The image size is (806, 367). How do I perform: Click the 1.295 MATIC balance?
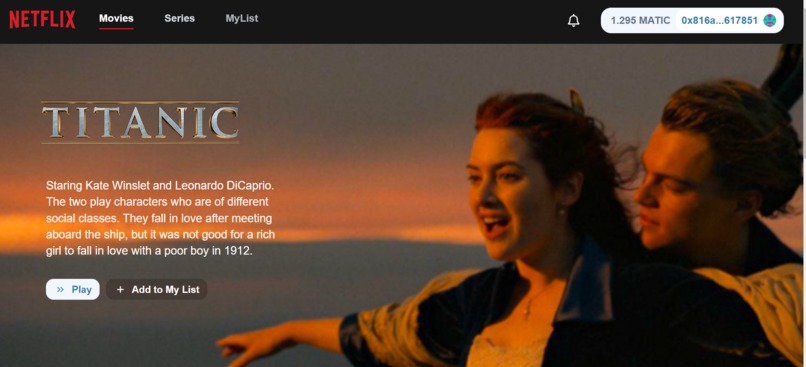(640, 21)
